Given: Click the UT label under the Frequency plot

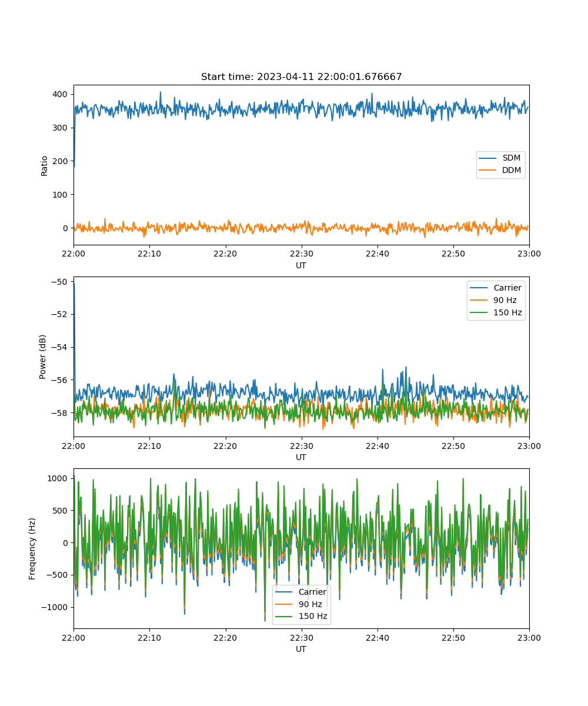Looking at the screenshot, I should 301,649.
